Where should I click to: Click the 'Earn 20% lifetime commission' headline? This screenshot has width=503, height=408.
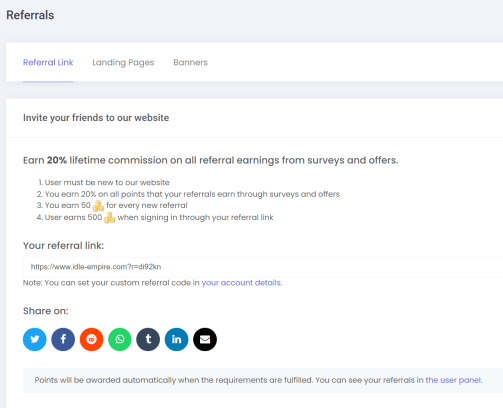point(211,160)
